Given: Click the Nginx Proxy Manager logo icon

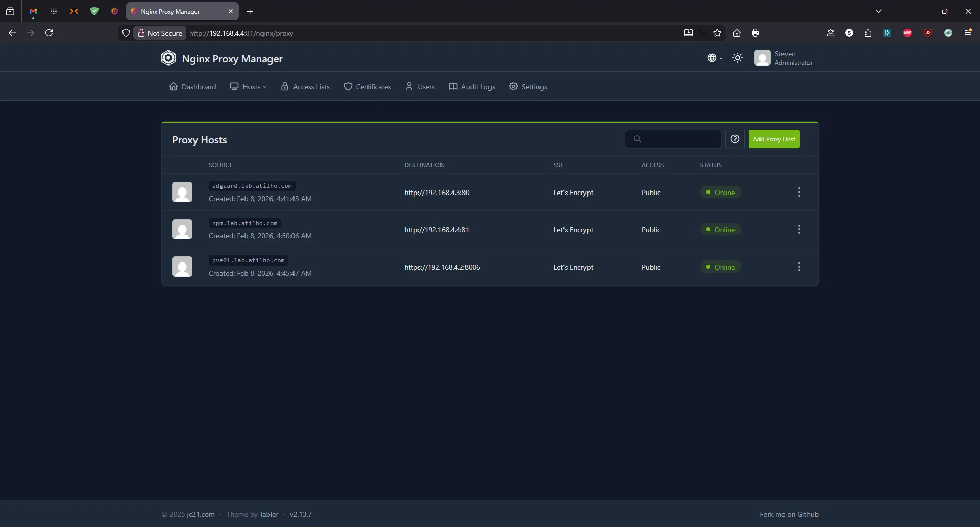Looking at the screenshot, I should [x=168, y=58].
